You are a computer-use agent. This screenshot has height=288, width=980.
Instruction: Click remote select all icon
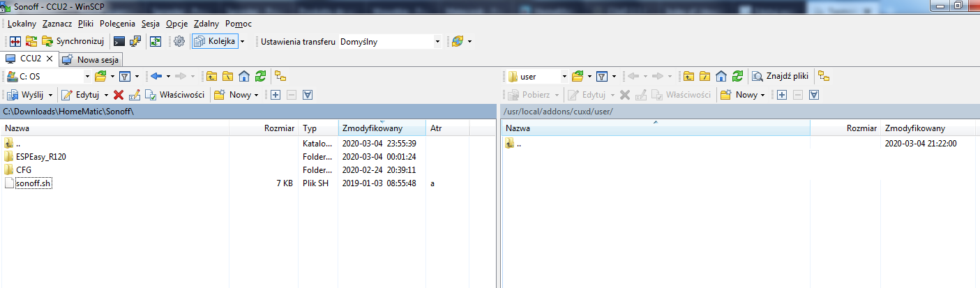click(x=814, y=94)
